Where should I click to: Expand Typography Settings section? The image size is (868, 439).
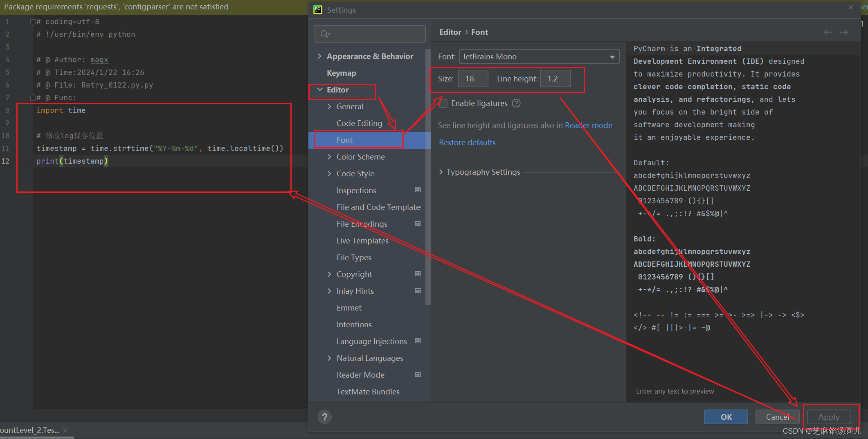coord(441,172)
